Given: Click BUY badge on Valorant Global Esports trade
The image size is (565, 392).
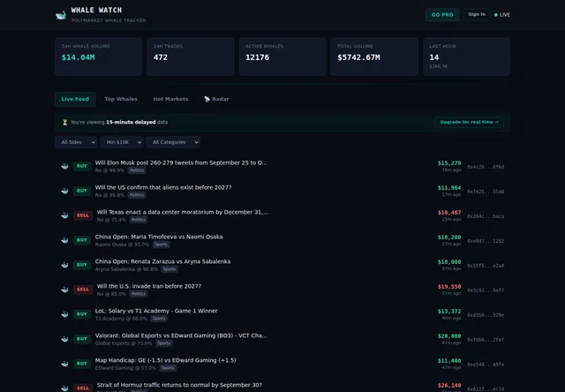Looking at the screenshot, I should point(82,339).
